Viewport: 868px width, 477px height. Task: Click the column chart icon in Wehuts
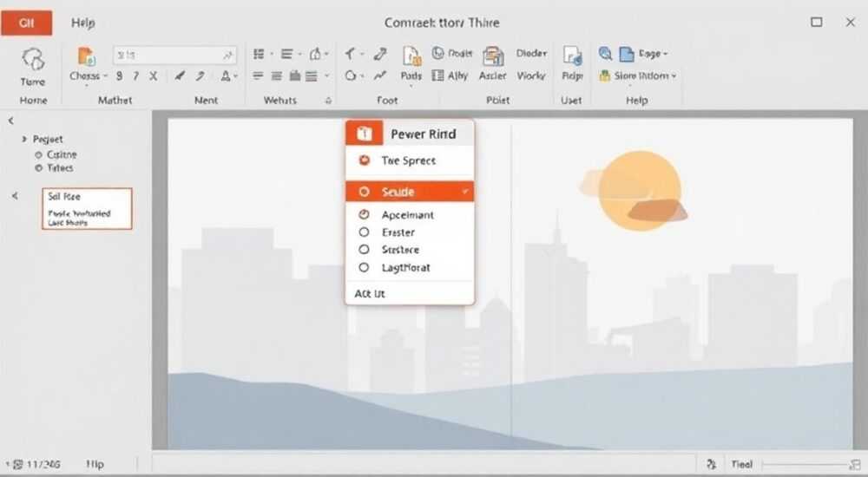pos(295,75)
